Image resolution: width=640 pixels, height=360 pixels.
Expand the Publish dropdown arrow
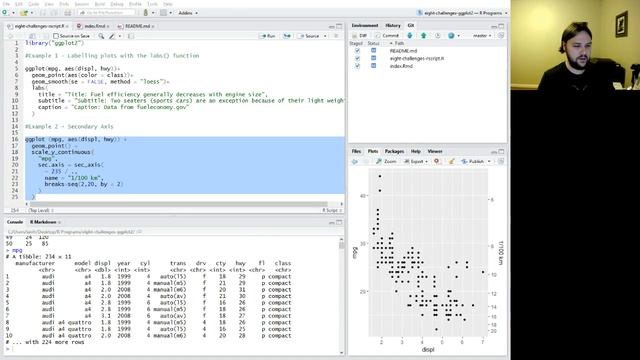[x=489, y=162]
